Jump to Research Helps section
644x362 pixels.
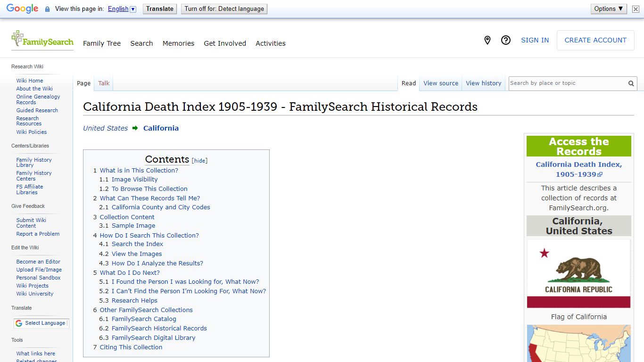coord(134,301)
